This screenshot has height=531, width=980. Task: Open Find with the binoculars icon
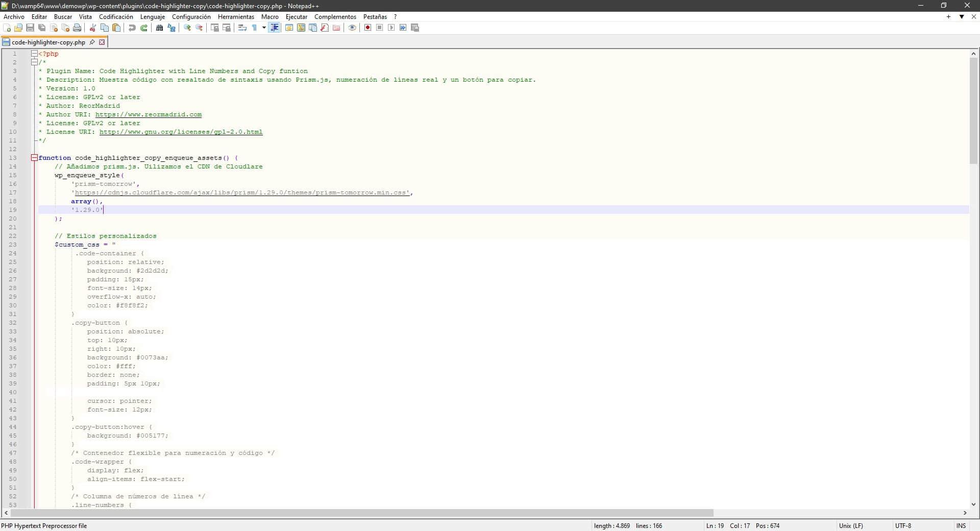point(159,28)
